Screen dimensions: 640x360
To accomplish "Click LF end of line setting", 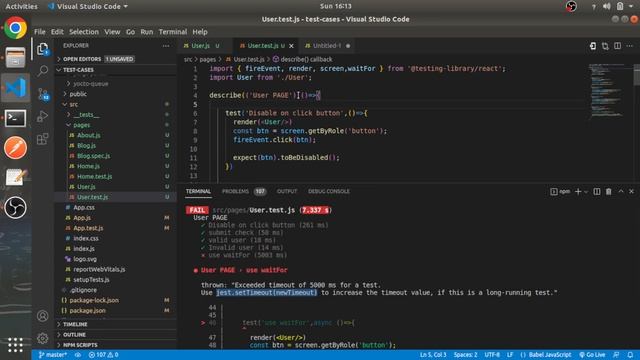I will pyautogui.click(x=510, y=355).
